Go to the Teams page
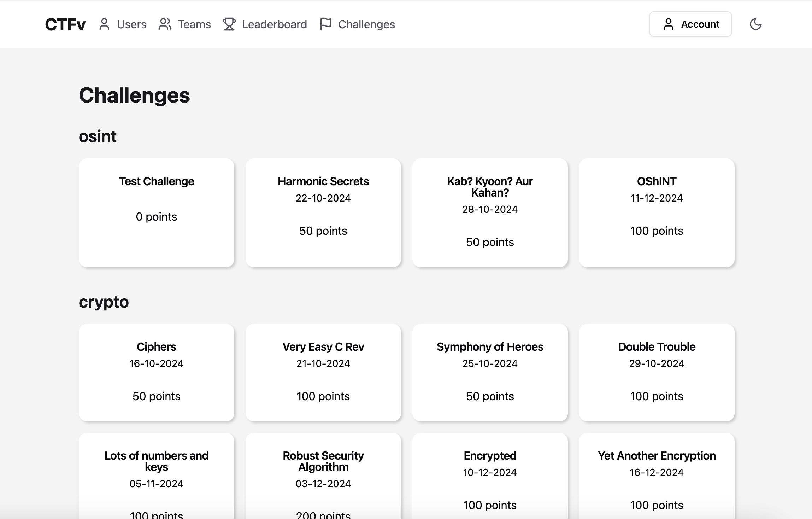Screen dimensions: 812x519 tap(194, 24)
